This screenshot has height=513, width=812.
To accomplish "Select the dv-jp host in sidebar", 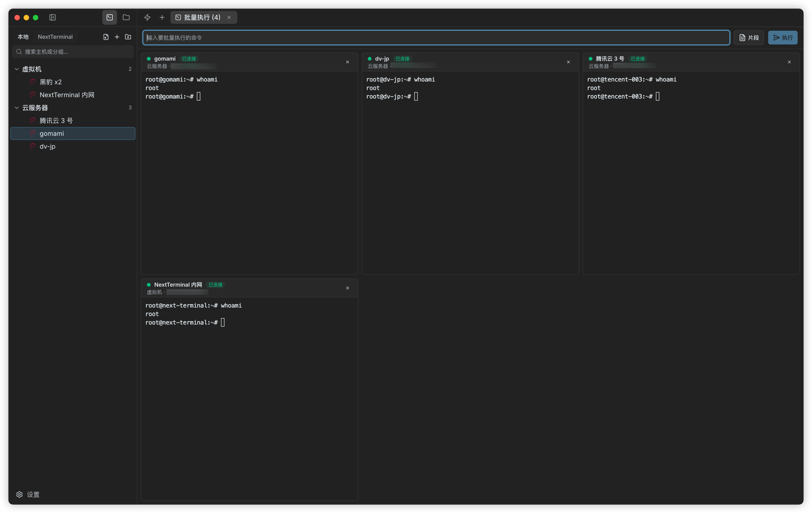I will (73, 146).
